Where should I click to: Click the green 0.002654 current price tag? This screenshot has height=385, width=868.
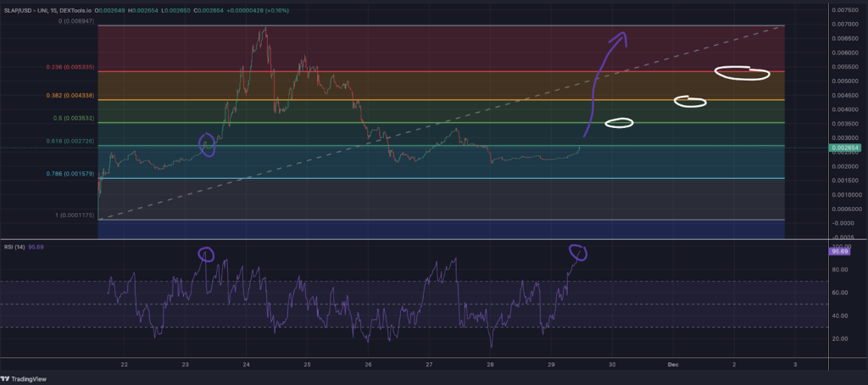coord(845,148)
